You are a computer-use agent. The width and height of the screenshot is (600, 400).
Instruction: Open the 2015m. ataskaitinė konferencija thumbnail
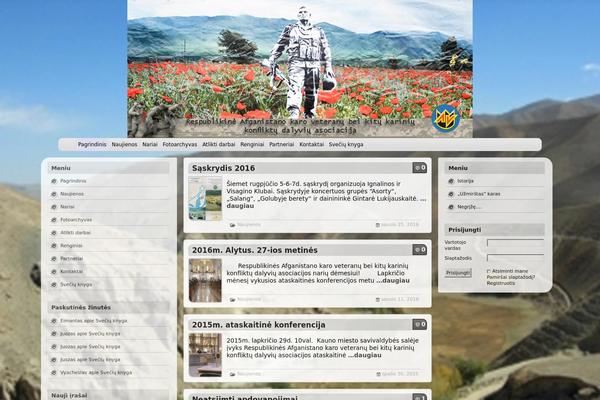pyautogui.click(x=205, y=355)
